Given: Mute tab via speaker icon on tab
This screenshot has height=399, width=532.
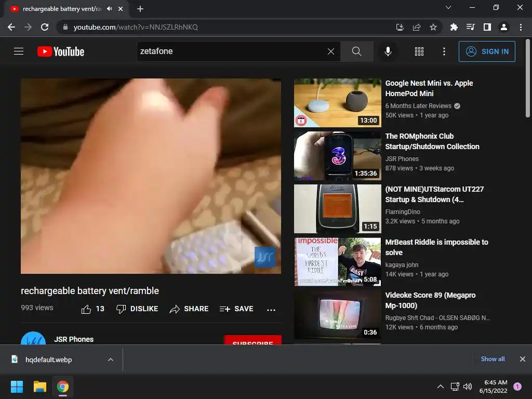Looking at the screenshot, I should (x=109, y=9).
